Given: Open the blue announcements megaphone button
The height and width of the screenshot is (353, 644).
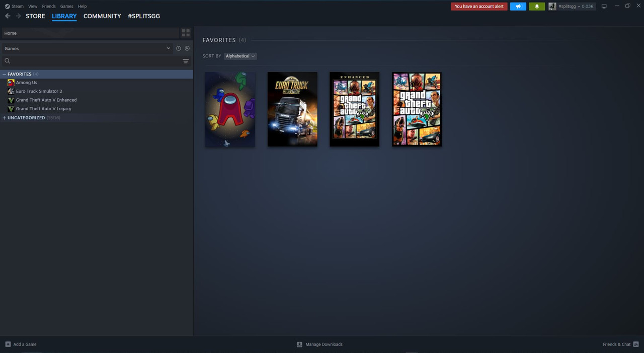Looking at the screenshot, I should (518, 7).
